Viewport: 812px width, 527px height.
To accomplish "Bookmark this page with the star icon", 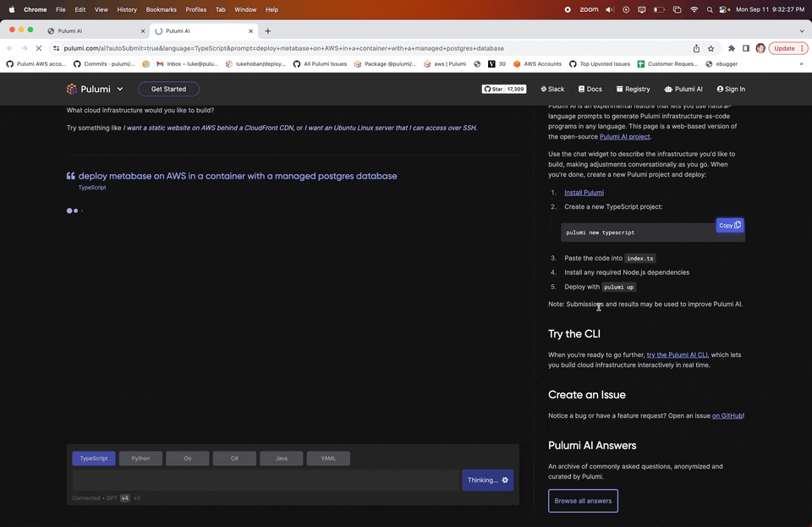I will [711, 48].
